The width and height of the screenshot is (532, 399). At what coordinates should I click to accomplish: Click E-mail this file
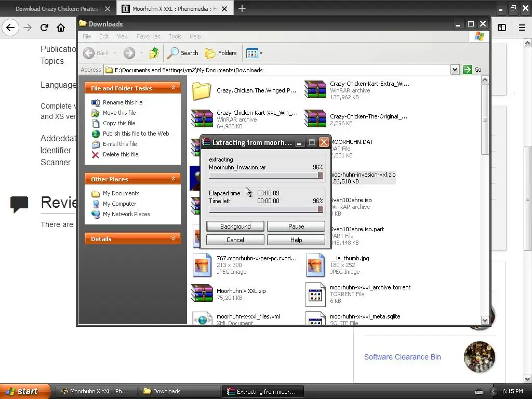coord(120,144)
